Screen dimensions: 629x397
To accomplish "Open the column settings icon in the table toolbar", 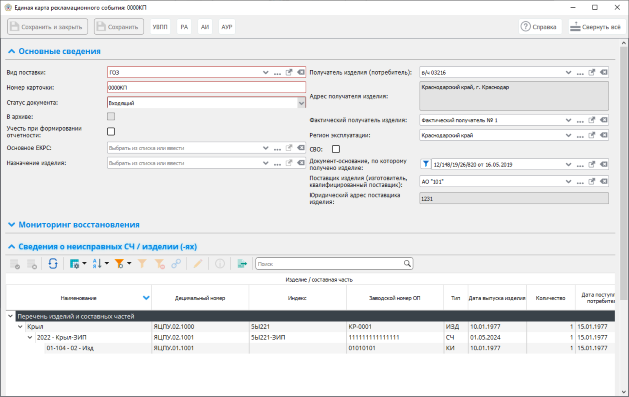I will pyautogui.click(x=74, y=263).
